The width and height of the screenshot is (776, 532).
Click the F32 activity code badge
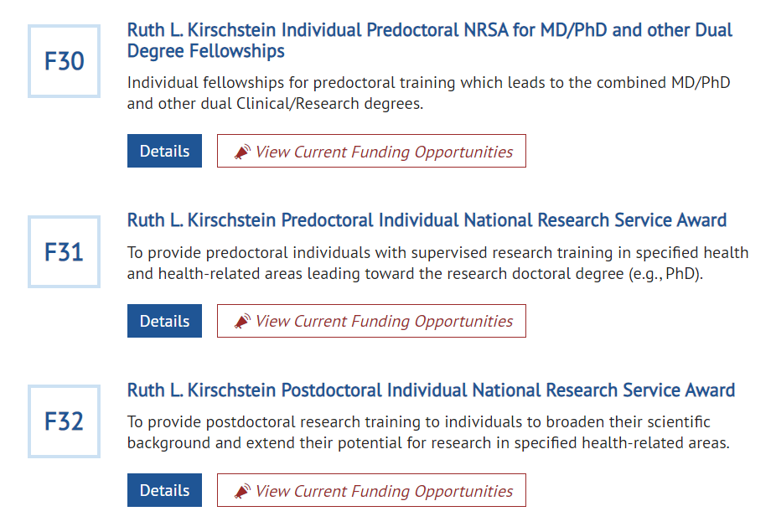click(x=64, y=421)
